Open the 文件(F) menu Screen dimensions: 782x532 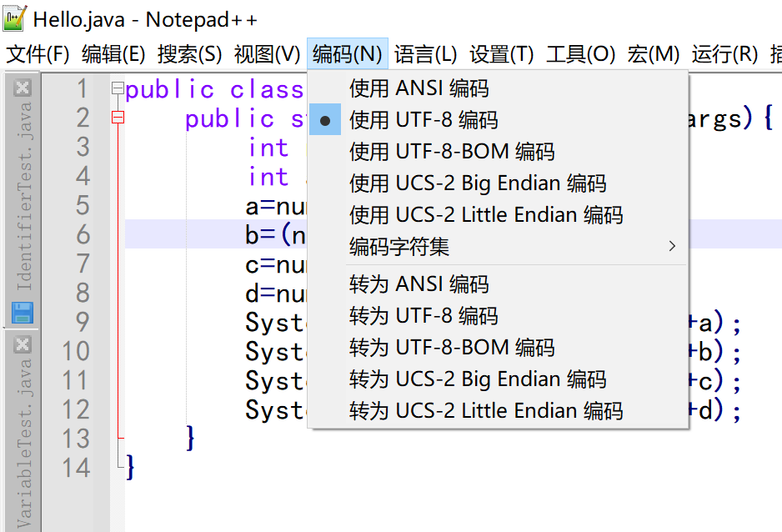click(x=38, y=54)
